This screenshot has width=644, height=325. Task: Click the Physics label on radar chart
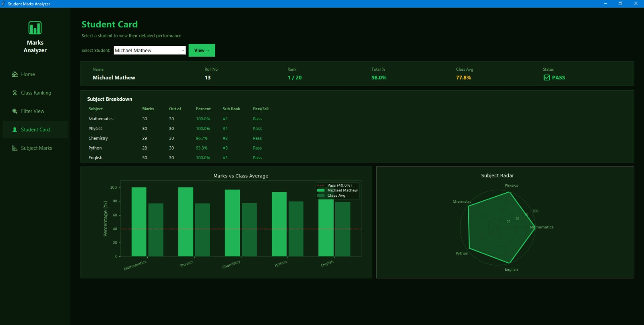[x=511, y=185]
